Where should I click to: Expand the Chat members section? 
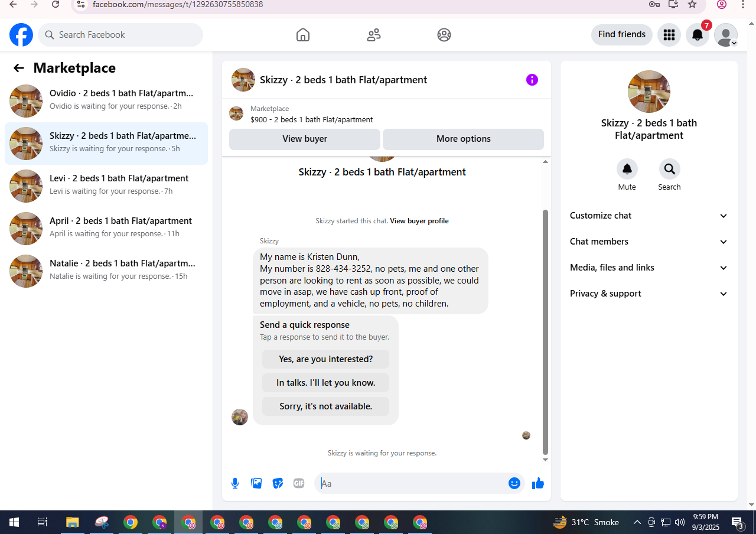(649, 242)
